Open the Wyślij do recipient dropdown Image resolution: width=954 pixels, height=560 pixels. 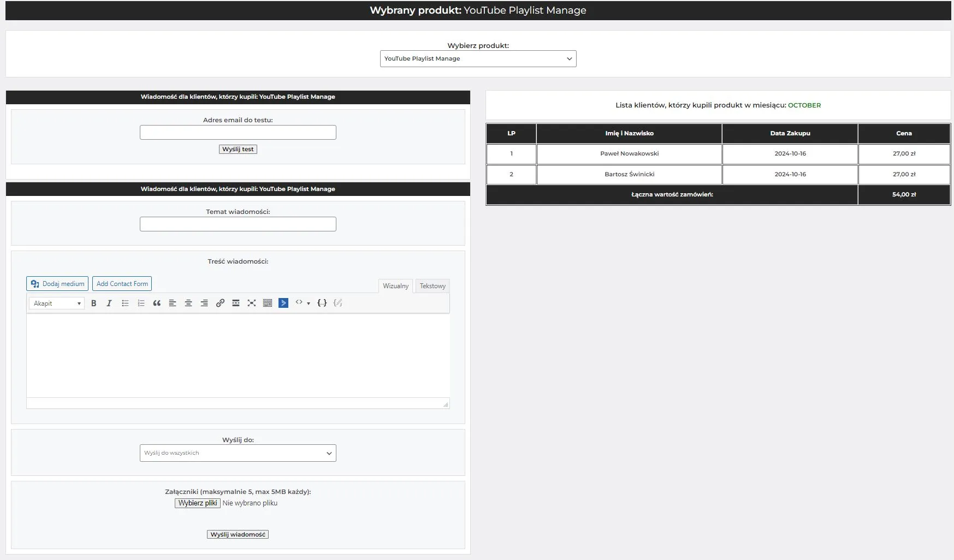(x=238, y=453)
